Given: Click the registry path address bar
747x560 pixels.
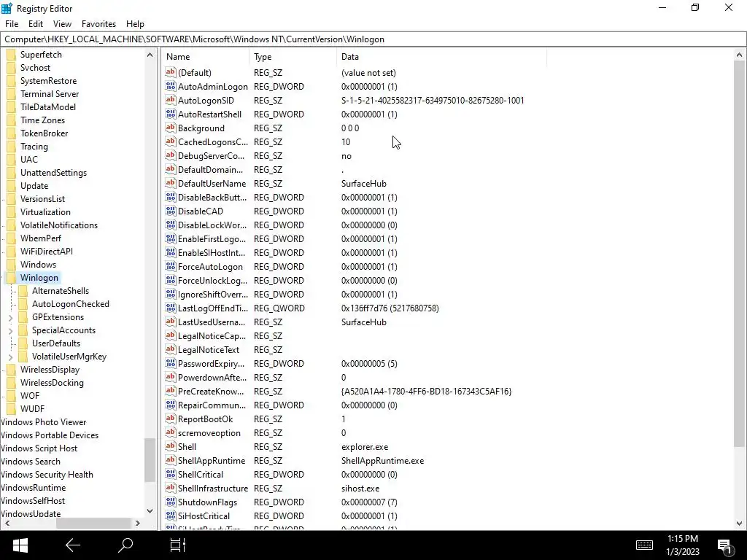Looking at the screenshot, I should [373, 39].
